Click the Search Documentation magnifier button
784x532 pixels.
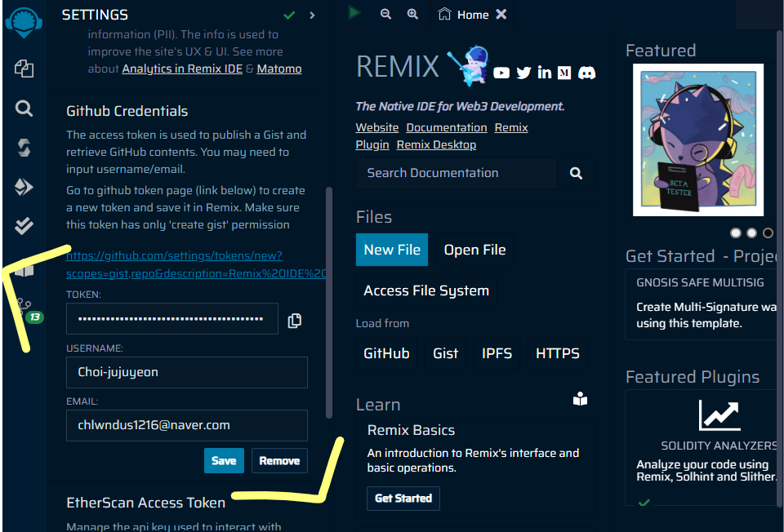tap(576, 173)
